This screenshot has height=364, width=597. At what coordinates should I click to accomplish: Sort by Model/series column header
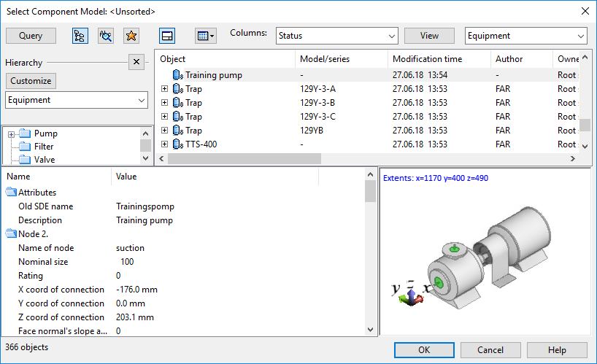click(342, 59)
